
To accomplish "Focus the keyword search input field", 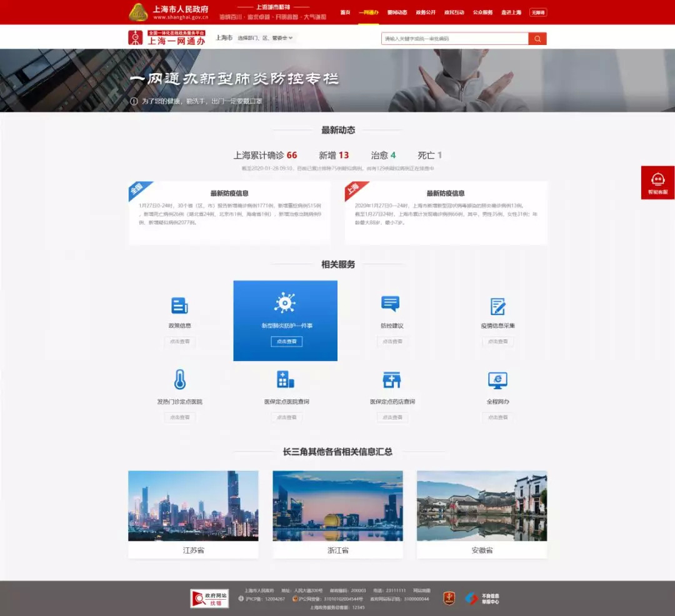I will 454,39.
